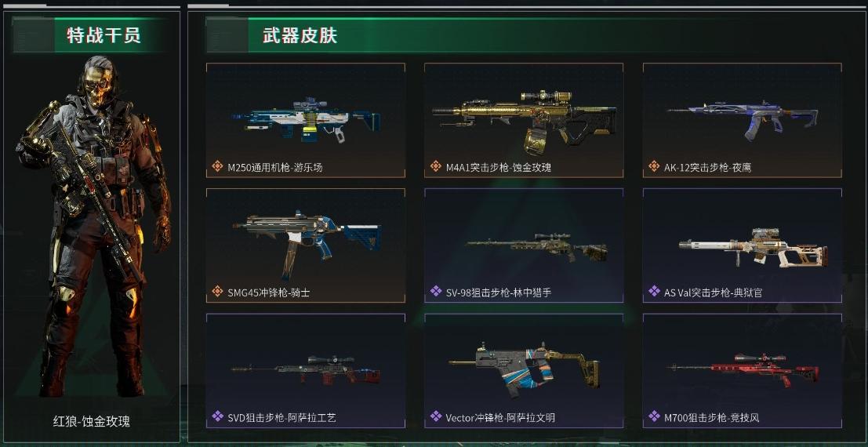Select the red M700 sniper rifle image
The image size is (868, 447).
point(743,369)
